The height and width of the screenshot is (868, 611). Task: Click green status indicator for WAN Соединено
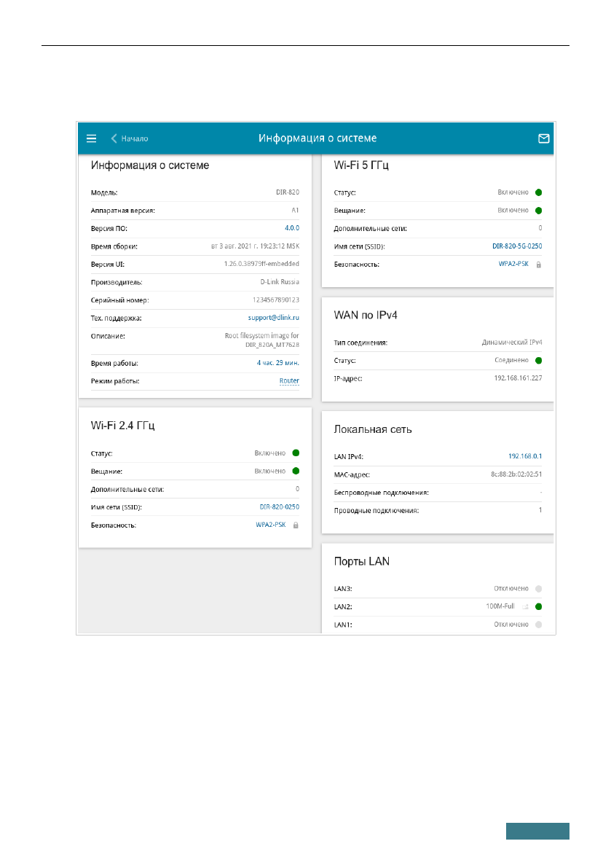[x=539, y=360]
